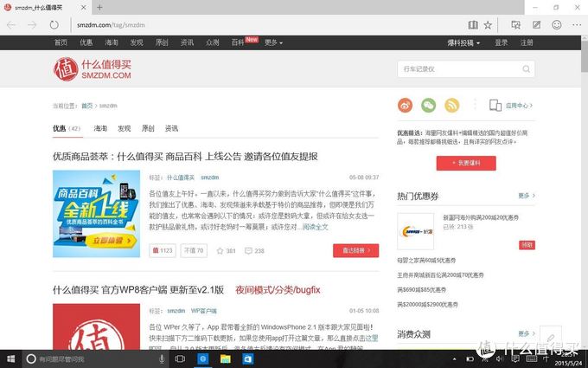This screenshot has width=588, height=368.
Task: Switch to the 发现 content tab
Action: (x=125, y=128)
